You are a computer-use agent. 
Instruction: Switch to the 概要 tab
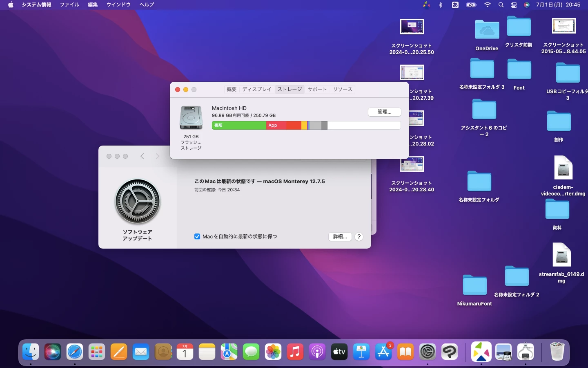(232, 89)
